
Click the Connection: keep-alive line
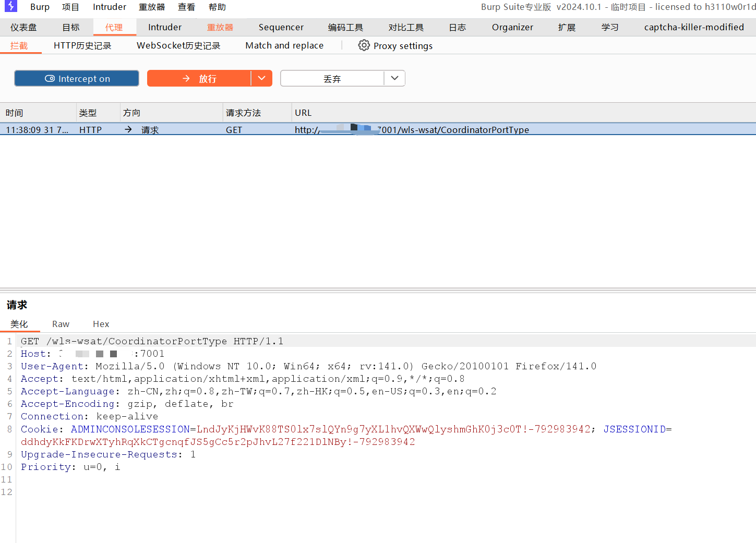(89, 416)
